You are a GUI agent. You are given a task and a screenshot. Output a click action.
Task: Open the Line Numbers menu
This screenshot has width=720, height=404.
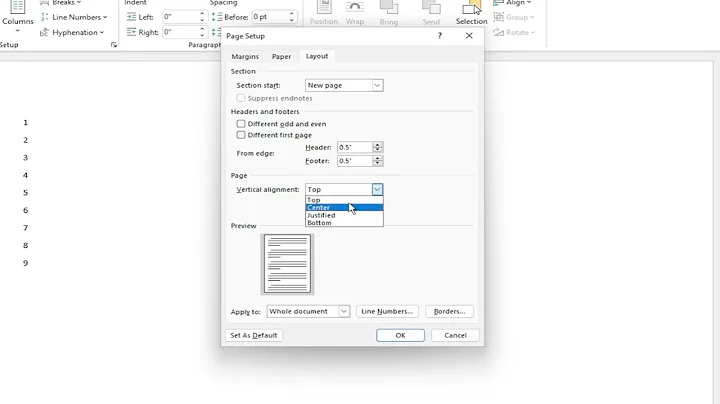pyautogui.click(x=74, y=17)
